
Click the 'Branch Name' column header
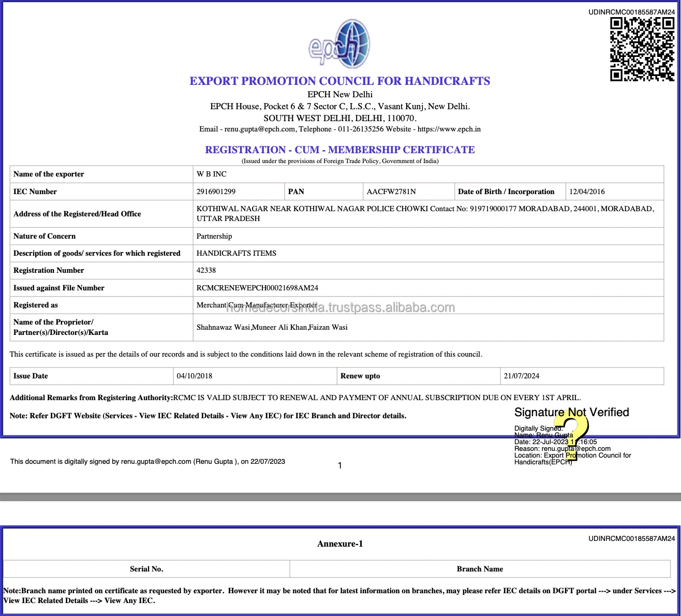[x=480, y=569]
